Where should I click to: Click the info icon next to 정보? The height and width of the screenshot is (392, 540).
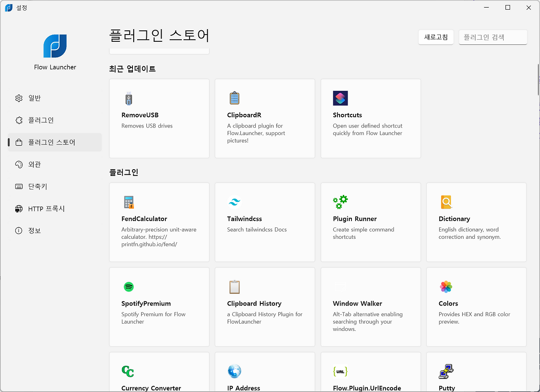point(19,231)
